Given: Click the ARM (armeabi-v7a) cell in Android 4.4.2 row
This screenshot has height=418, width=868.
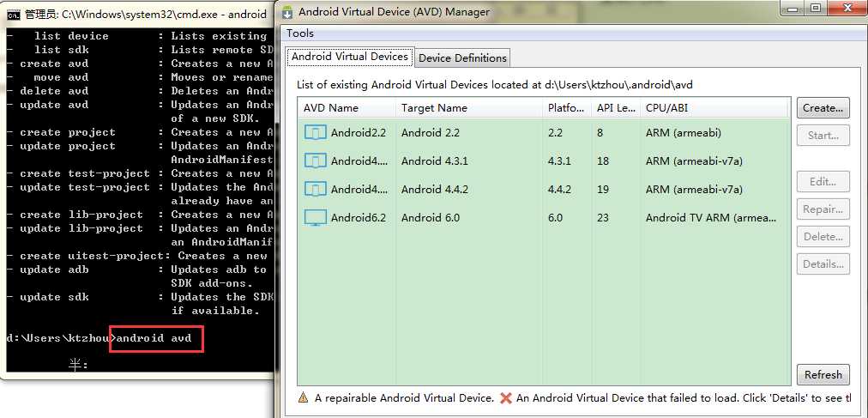Looking at the screenshot, I should tap(694, 190).
